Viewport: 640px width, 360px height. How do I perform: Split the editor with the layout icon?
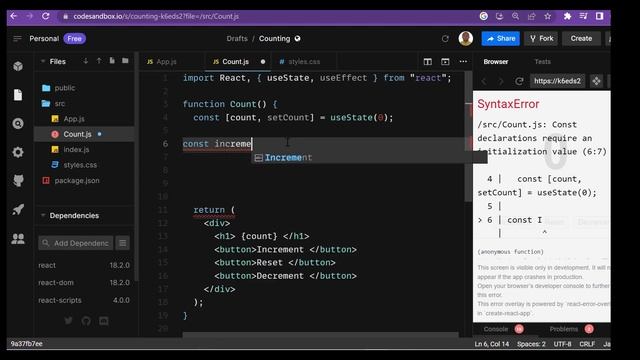[x=427, y=62]
